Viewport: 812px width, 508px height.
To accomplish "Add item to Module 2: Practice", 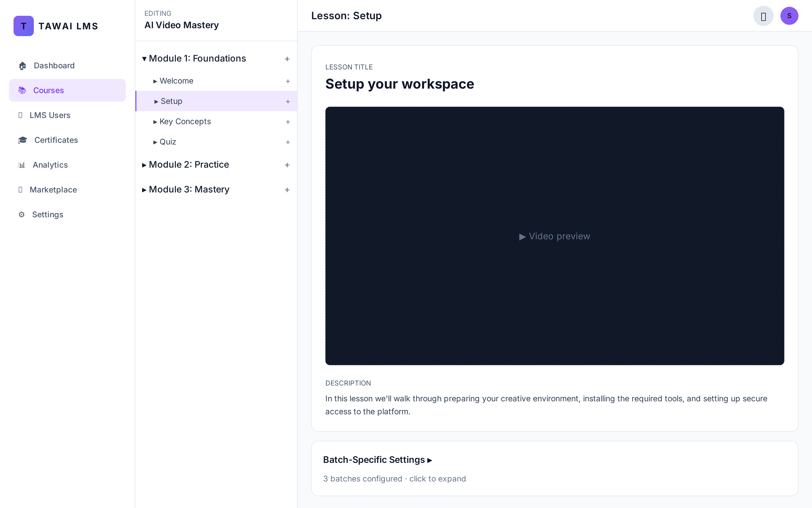I will [287, 165].
